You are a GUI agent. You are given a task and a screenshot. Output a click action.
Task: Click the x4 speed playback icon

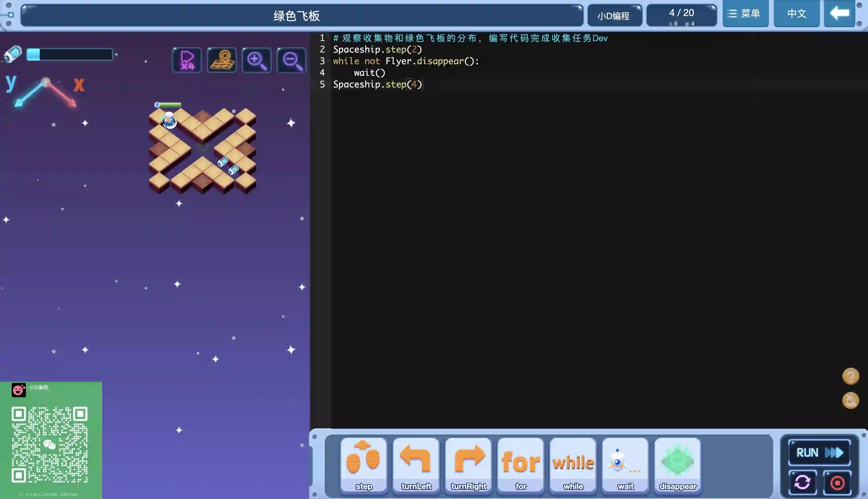pos(187,60)
